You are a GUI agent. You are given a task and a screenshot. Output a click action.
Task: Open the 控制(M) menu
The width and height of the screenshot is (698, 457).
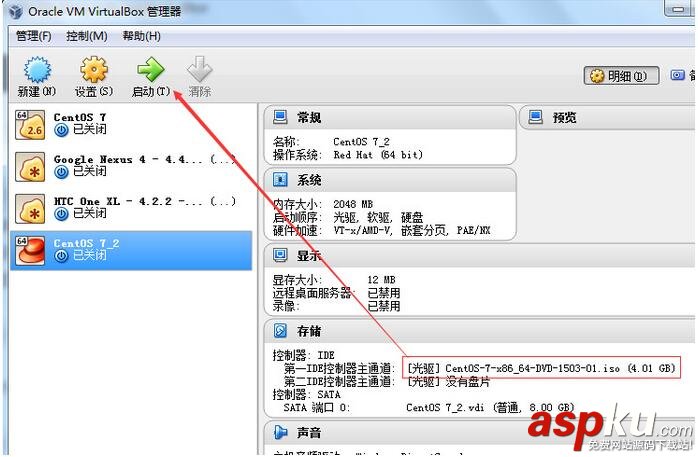(87, 36)
